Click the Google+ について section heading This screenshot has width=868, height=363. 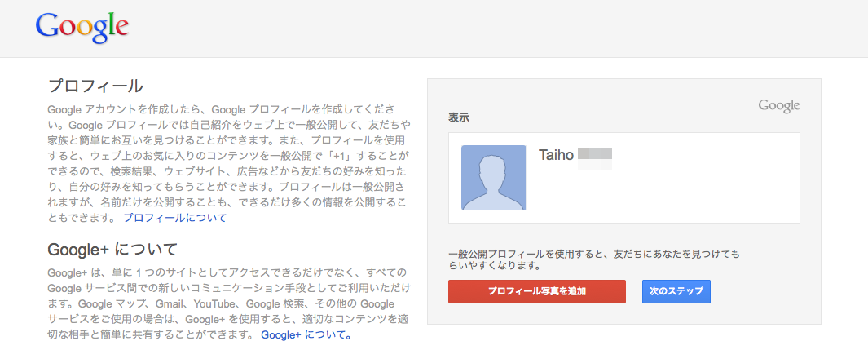tap(112, 249)
